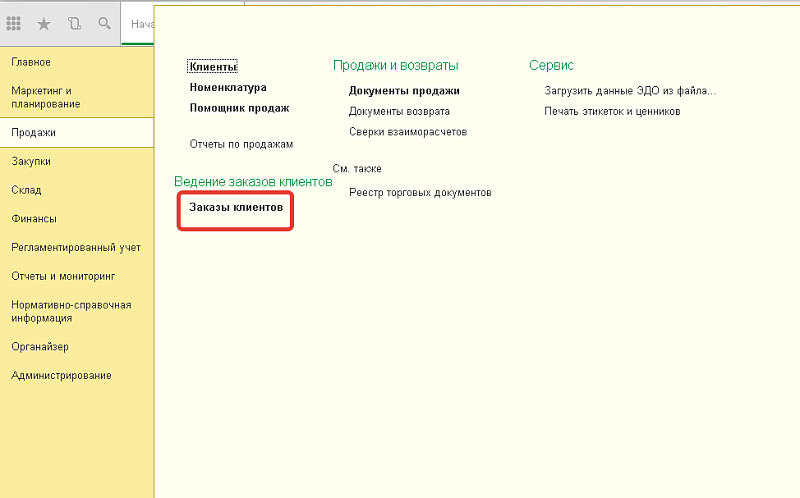Click Ведение заказов клиентов heading
800x498 pixels.
click(253, 182)
